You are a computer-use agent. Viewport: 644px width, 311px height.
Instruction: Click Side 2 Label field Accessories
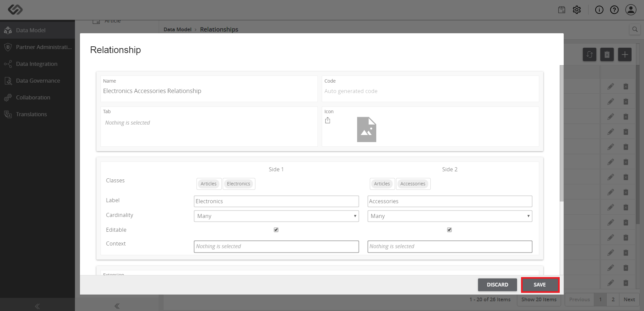[x=450, y=201]
